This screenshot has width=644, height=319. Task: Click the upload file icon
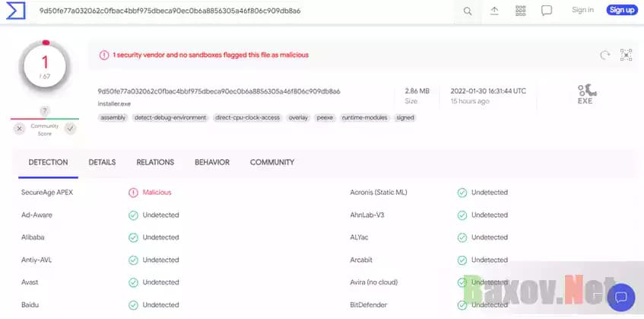(494, 11)
